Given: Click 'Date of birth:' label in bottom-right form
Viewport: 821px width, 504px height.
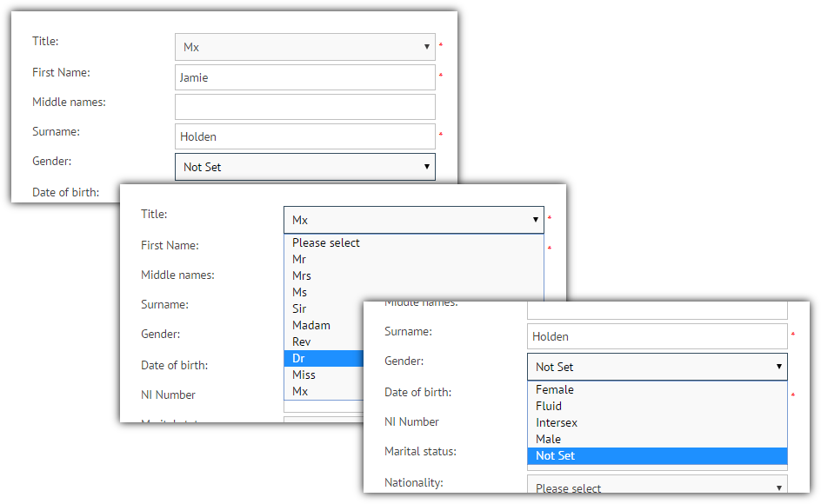Looking at the screenshot, I should (x=417, y=392).
